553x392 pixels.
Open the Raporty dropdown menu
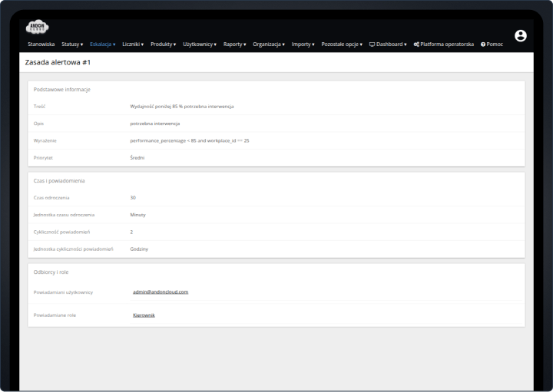[x=234, y=44]
